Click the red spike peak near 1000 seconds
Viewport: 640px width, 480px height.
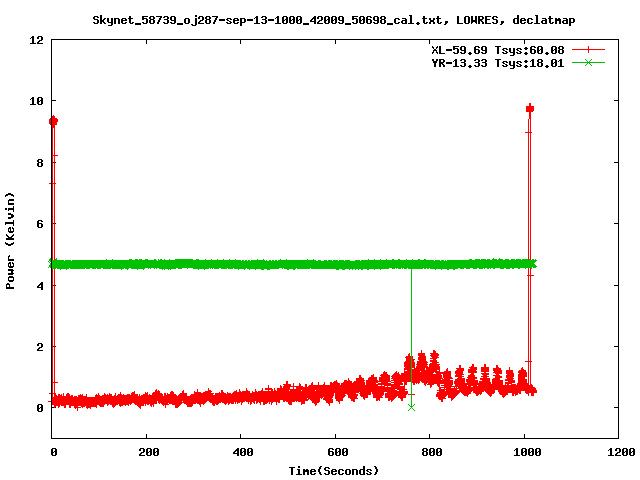(x=530, y=109)
